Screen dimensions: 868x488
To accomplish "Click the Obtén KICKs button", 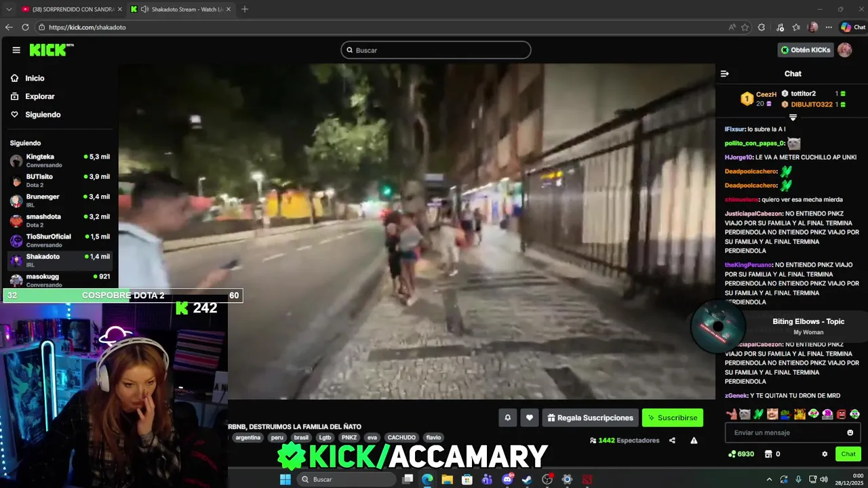I will pos(806,50).
